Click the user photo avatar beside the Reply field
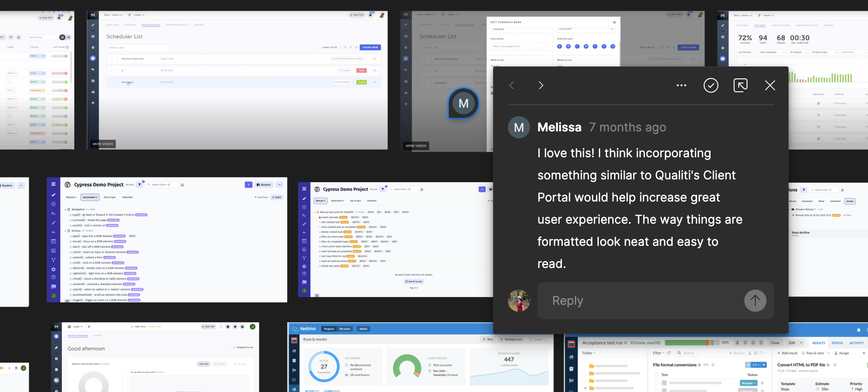This screenshot has height=392, width=868. pos(519,301)
